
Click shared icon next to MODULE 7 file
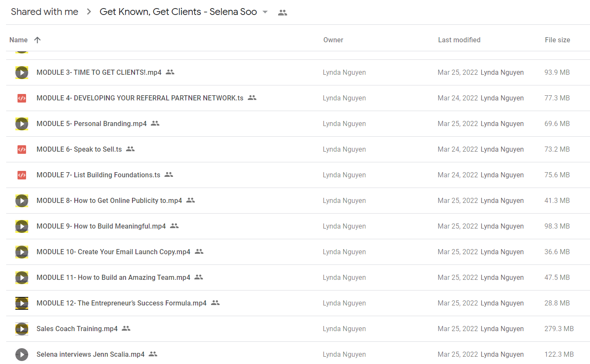pos(169,175)
